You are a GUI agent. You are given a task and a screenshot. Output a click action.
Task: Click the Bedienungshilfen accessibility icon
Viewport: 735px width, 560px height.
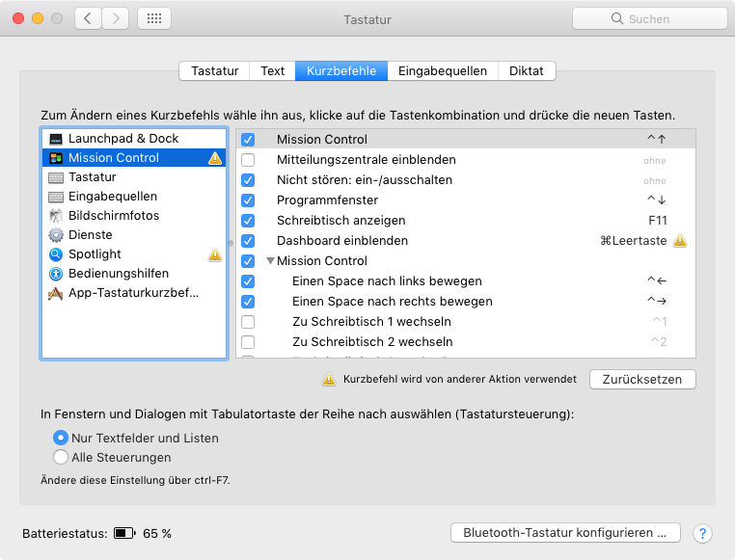tap(56, 274)
